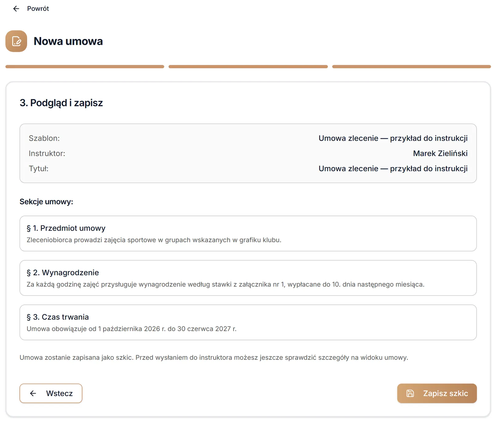The height and width of the screenshot is (428, 504).
Task: Select the first step progress bar
Action: (85, 67)
